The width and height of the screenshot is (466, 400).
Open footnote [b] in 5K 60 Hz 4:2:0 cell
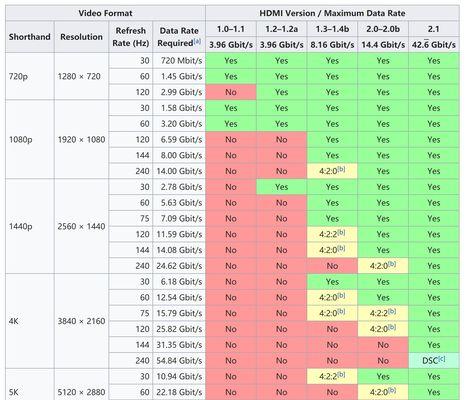392,390
